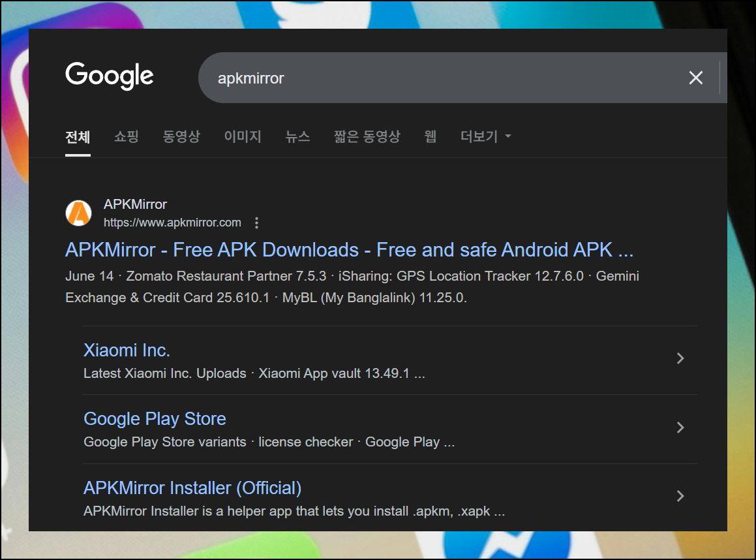Open the three-dot menu beside apkmirror.com URL
The image size is (756, 560).
click(x=256, y=223)
